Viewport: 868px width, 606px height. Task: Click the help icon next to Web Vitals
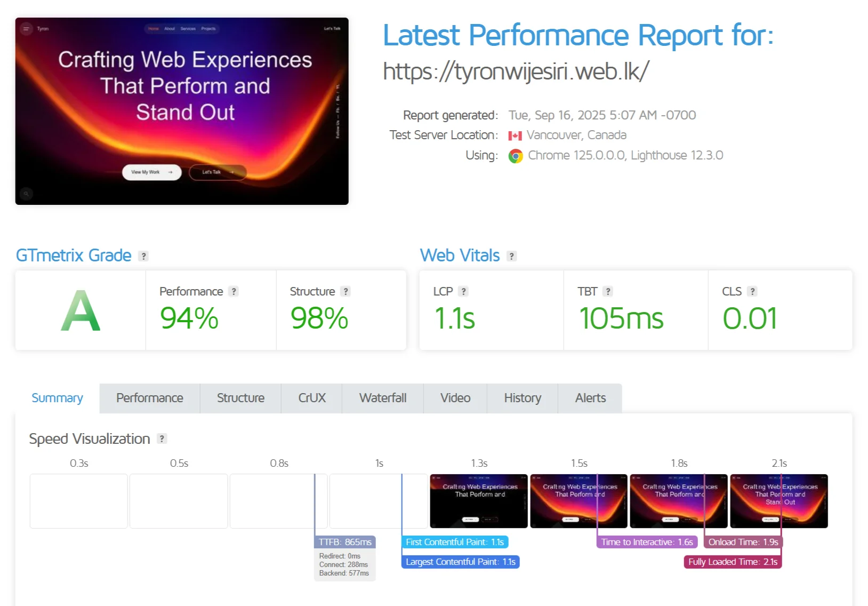511,256
